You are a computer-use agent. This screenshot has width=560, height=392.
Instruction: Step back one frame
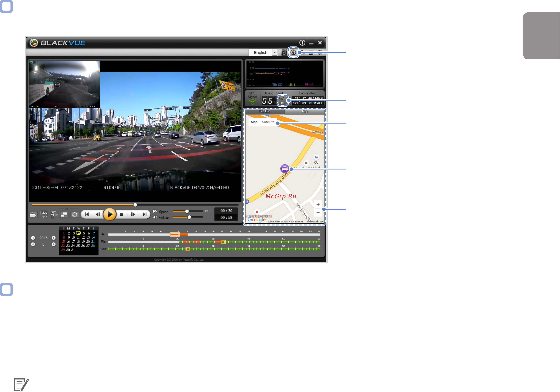point(98,214)
